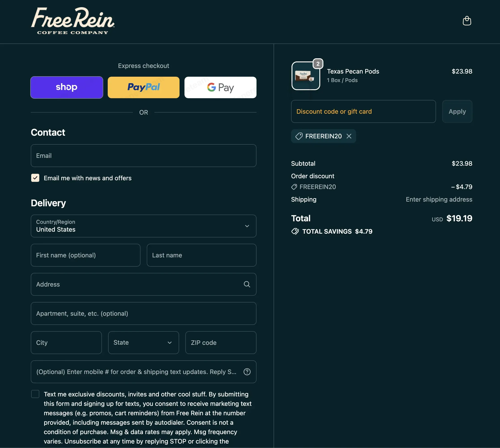Image resolution: width=500 pixels, height=448 pixels.
Task: Enable text me exclusive discounts checkbox
Action: 35,394
